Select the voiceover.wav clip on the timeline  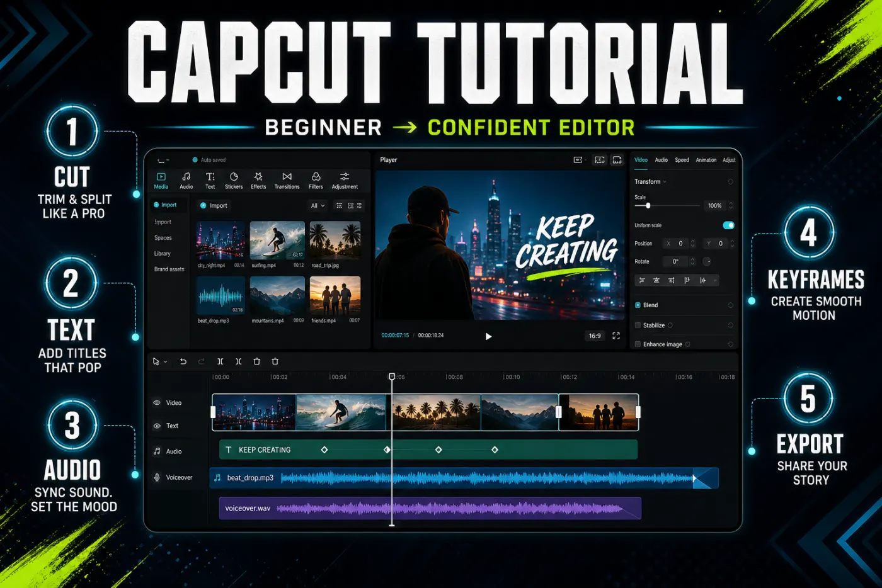pyautogui.click(x=430, y=508)
